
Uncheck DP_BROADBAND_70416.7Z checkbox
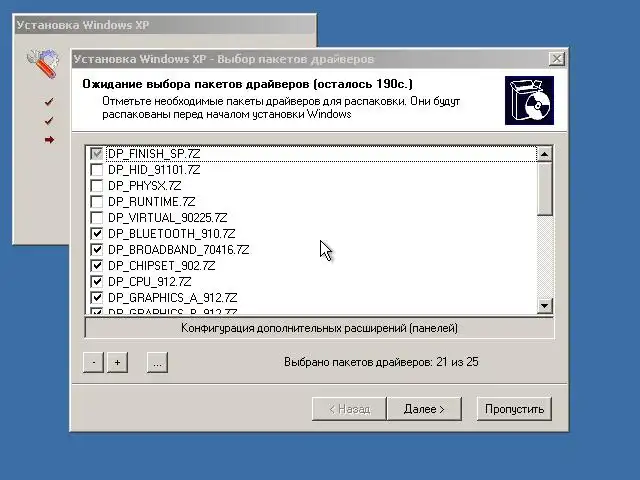[97, 249]
